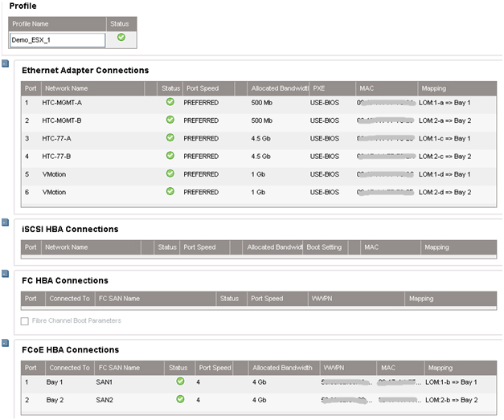Click mapping LOM:2-c => Bay 2
Image resolution: width=504 pixels, height=420 pixels.
tap(445, 157)
